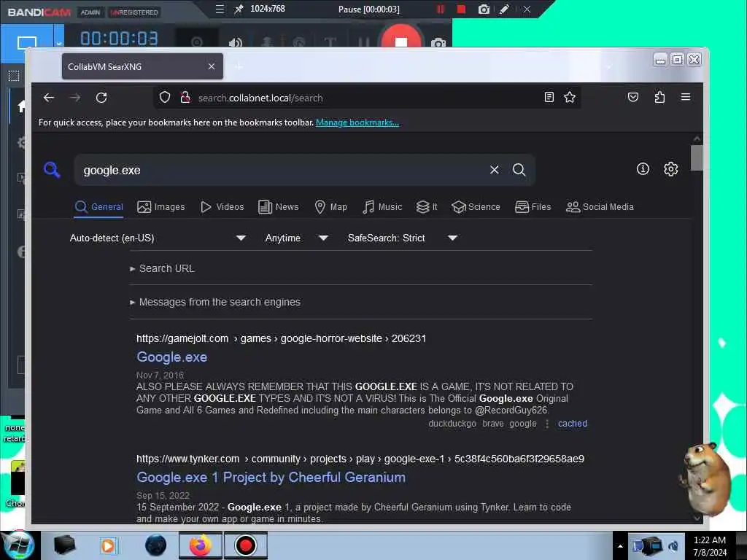Click the insecure connection lock icon
This screenshot has height=560, width=747.
tap(185, 98)
